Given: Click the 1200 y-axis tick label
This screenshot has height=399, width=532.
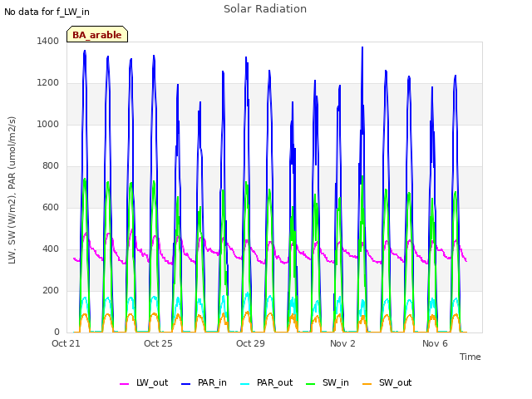Looking at the screenshot, I should pyautogui.click(x=48, y=83).
